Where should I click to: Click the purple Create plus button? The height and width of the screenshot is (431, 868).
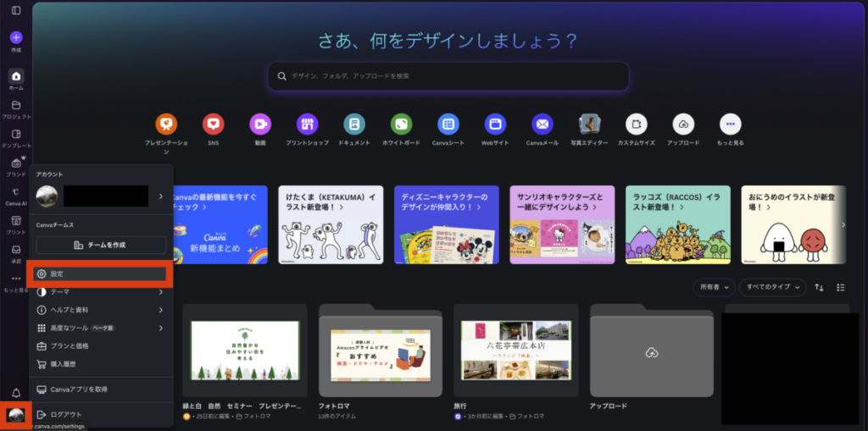coord(16,37)
